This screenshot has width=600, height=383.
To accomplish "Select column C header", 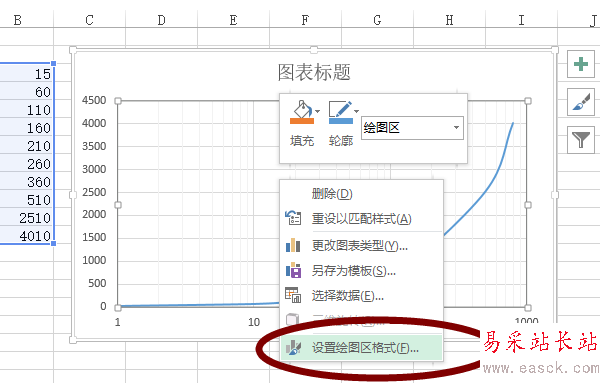I will pos(90,20).
